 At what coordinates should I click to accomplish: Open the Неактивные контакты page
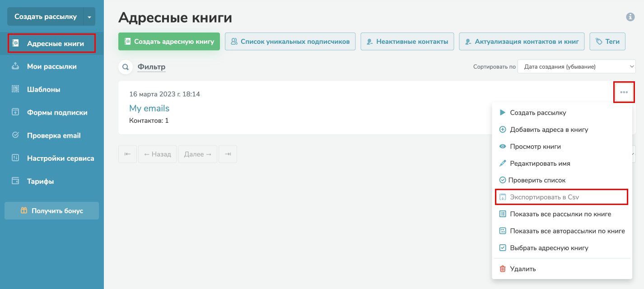coord(407,41)
